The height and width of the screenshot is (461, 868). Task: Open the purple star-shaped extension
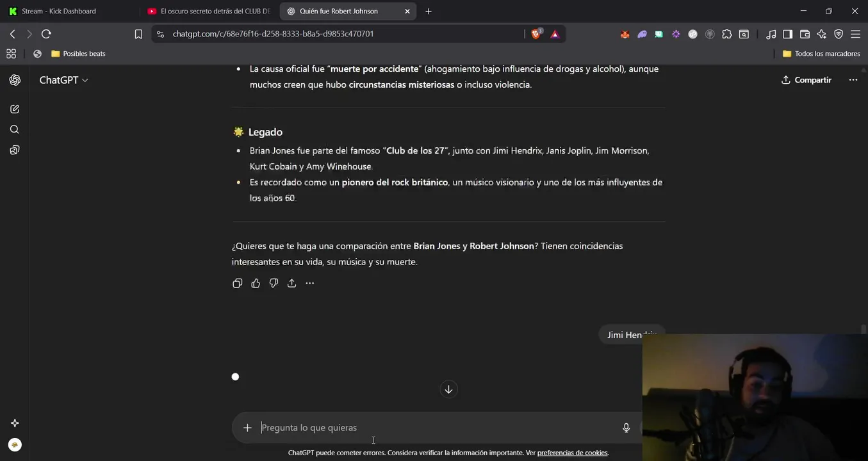tap(676, 35)
